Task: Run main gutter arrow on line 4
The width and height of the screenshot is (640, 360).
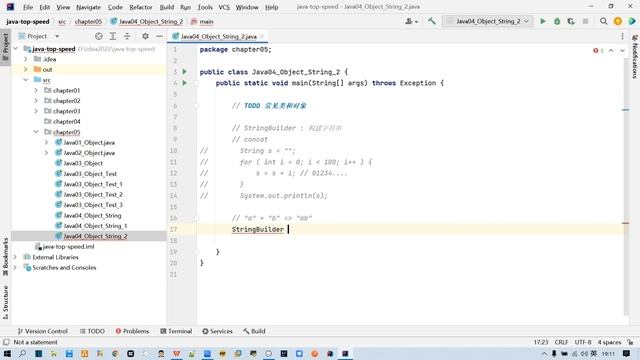Action: click(184, 83)
